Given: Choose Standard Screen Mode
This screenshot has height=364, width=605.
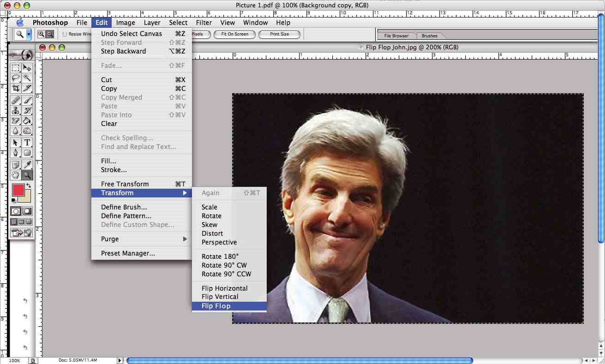Looking at the screenshot, I should tap(14, 222).
